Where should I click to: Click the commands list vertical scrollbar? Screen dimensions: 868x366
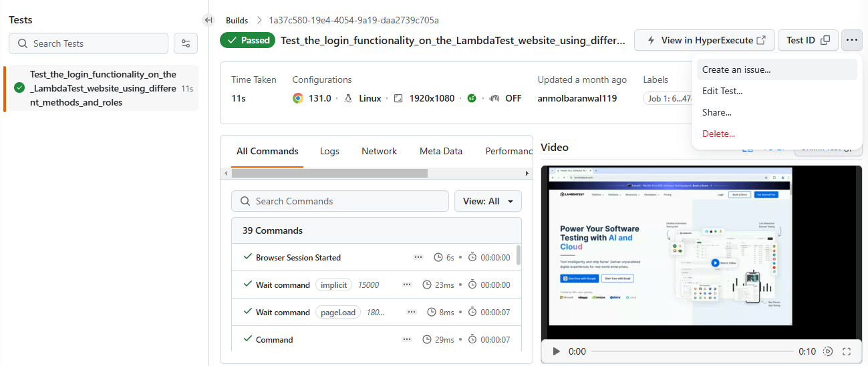pos(519,256)
